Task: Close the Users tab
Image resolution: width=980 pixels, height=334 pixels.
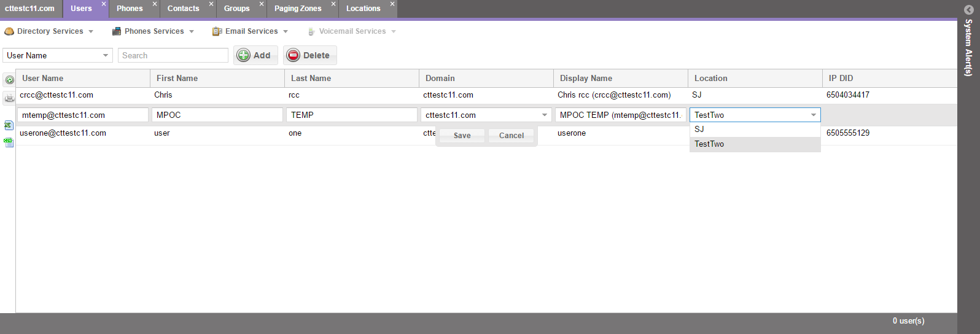Action: coord(103,4)
